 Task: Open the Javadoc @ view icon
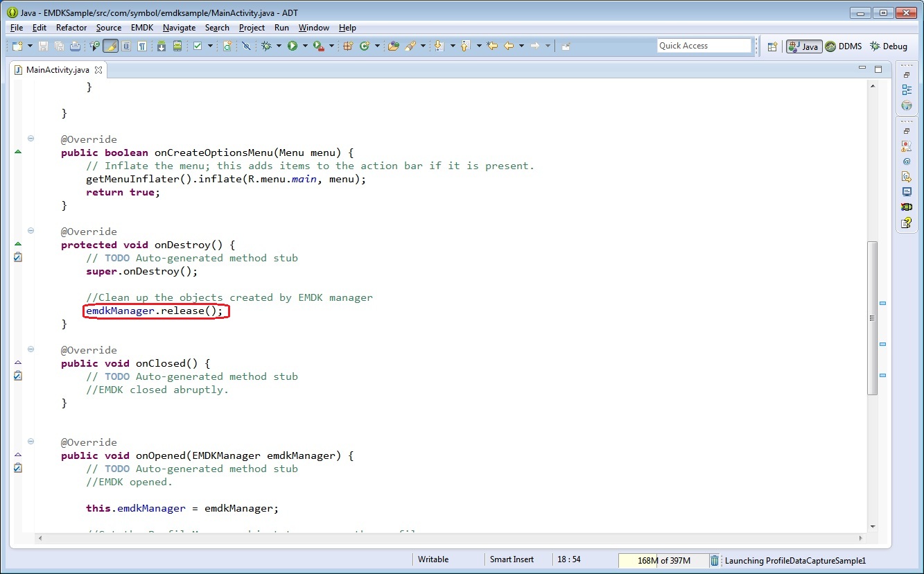click(x=906, y=162)
